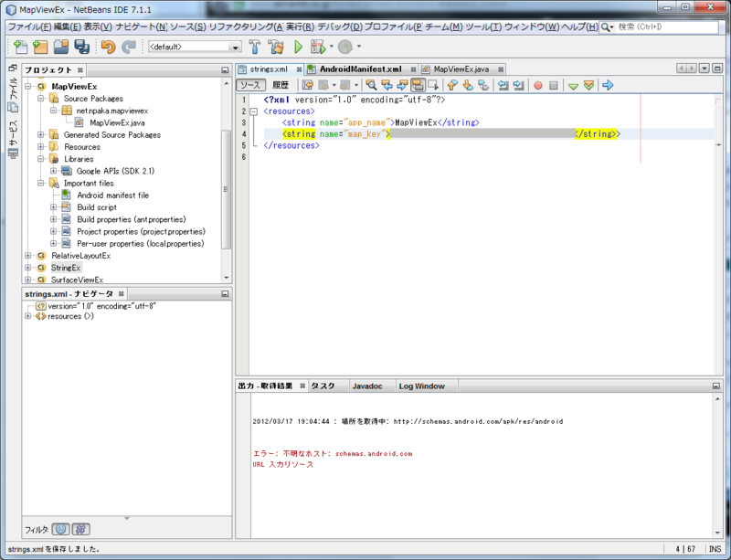Screen dimensions: 731x560
Task: Switch to the Log Window tab
Action: point(422,386)
